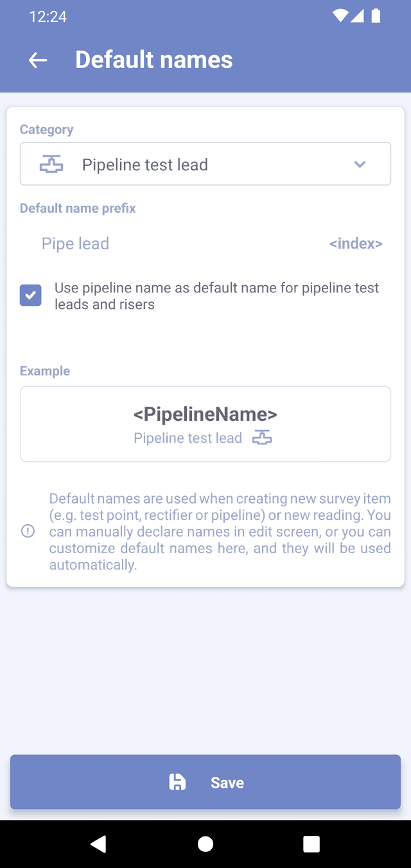Click the Default names title
The width and height of the screenshot is (411, 868).
click(154, 60)
